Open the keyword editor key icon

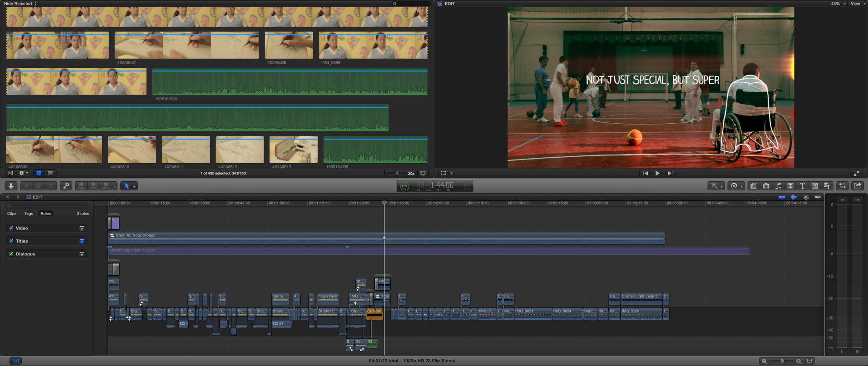click(66, 186)
